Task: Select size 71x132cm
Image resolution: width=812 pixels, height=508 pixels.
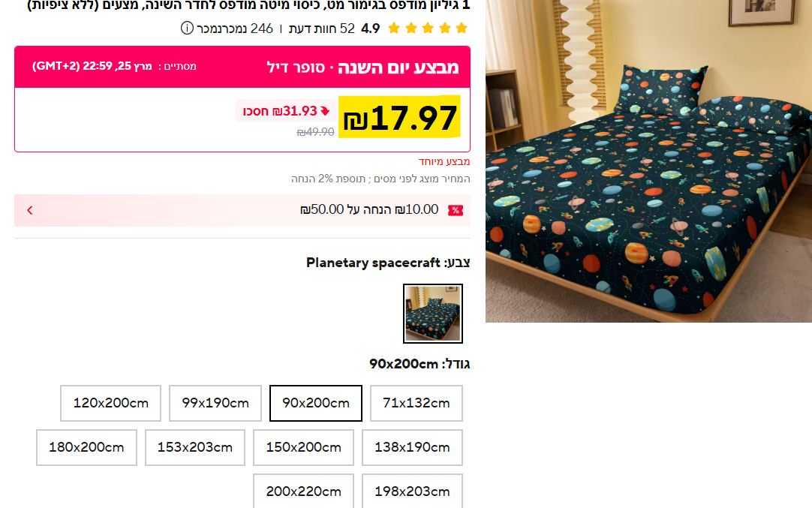Action: (417, 403)
